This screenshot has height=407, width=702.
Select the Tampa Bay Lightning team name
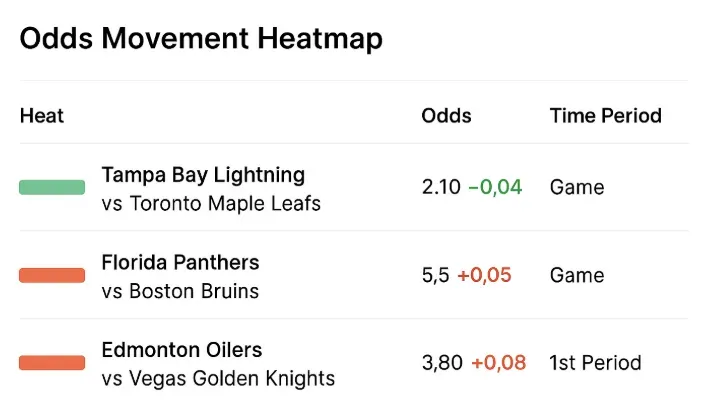click(203, 175)
